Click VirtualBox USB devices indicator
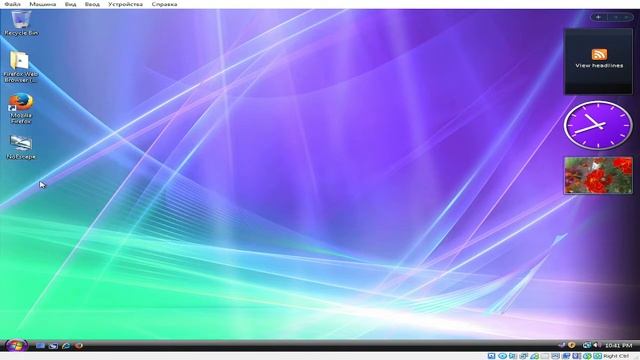 [x=534, y=356]
